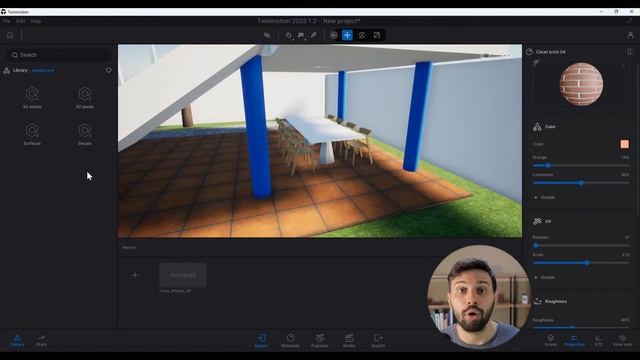The height and width of the screenshot is (360, 640).
Task: Select the eyedropper tool
Action: point(313,36)
